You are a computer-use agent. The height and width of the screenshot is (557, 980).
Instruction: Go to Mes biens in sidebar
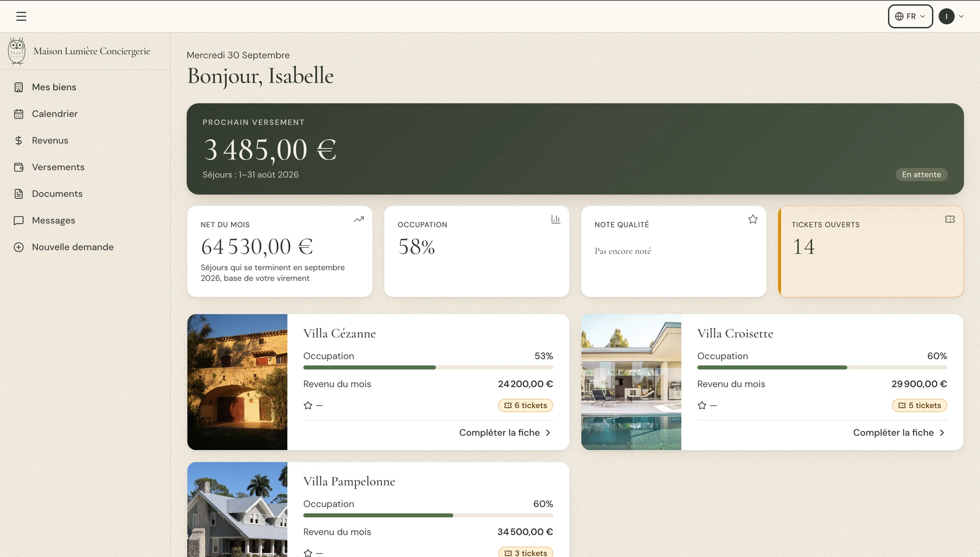click(x=85, y=87)
